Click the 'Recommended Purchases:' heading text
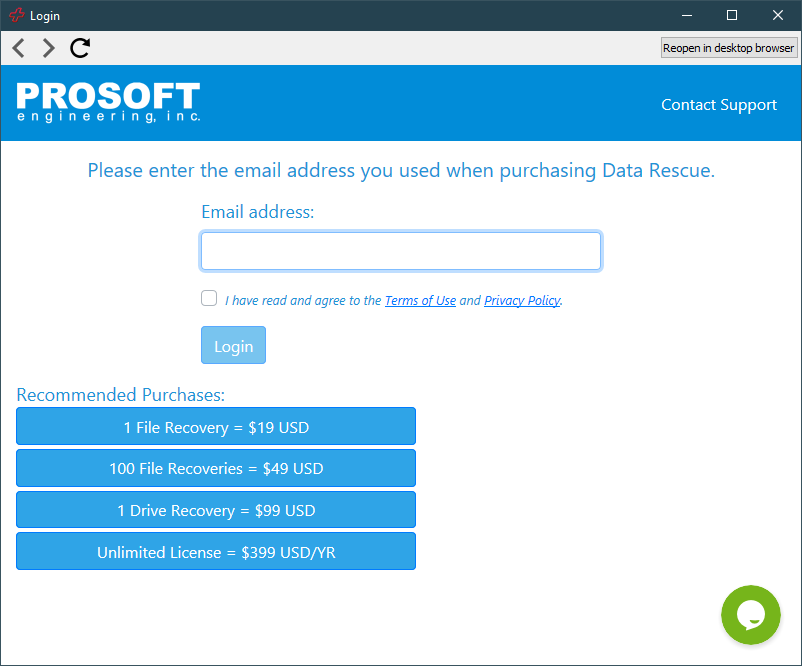 pyautogui.click(x=121, y=395)
